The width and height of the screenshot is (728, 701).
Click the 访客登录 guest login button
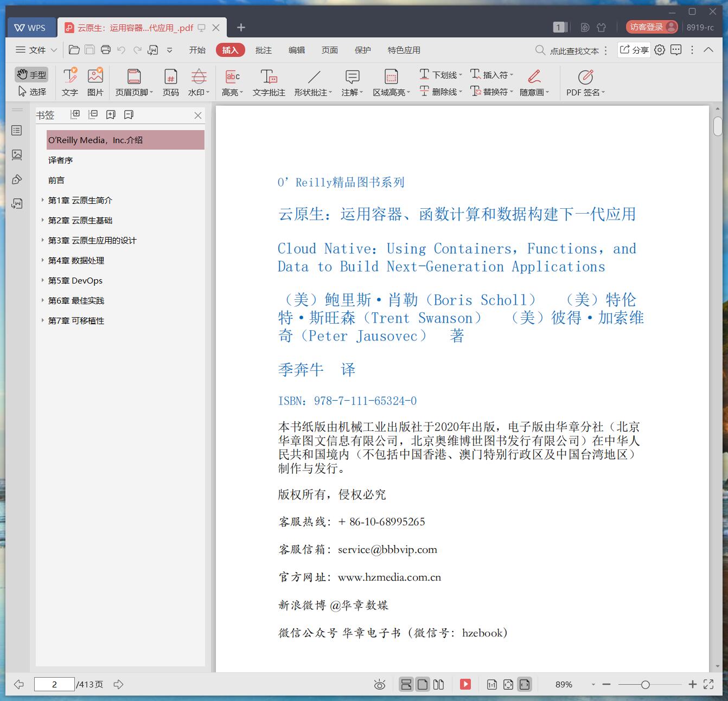tap(652, 27)
